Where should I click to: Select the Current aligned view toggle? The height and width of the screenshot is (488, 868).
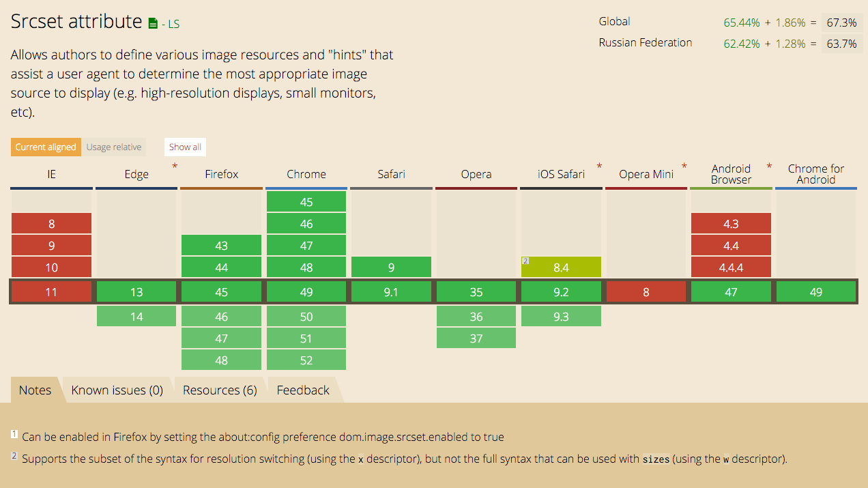(46, 147)
